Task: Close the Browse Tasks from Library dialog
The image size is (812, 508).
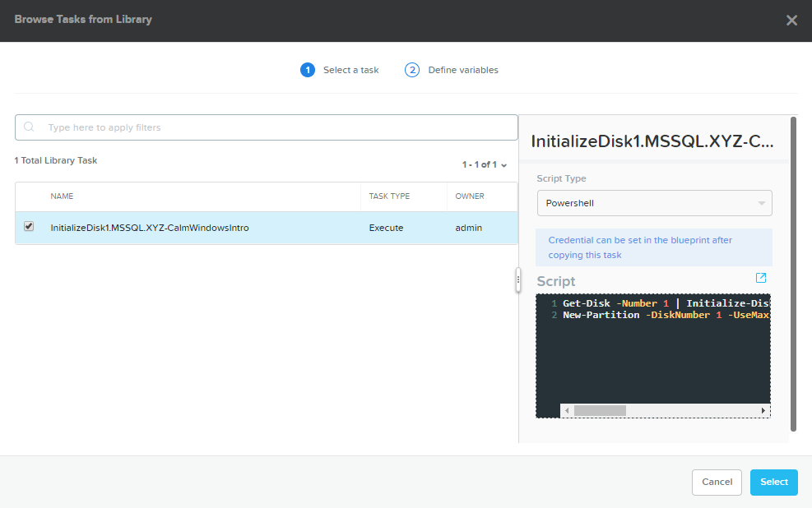Action: 791,21
